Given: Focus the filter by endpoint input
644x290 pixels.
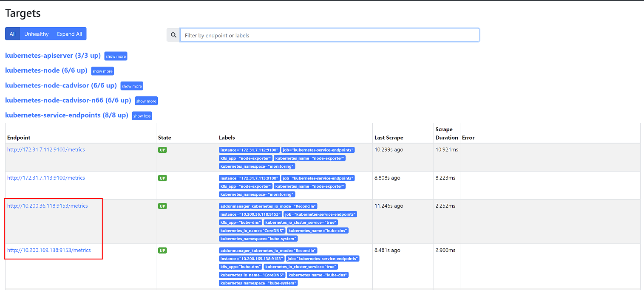Looking at the screenshot, I should coord(329,35).
